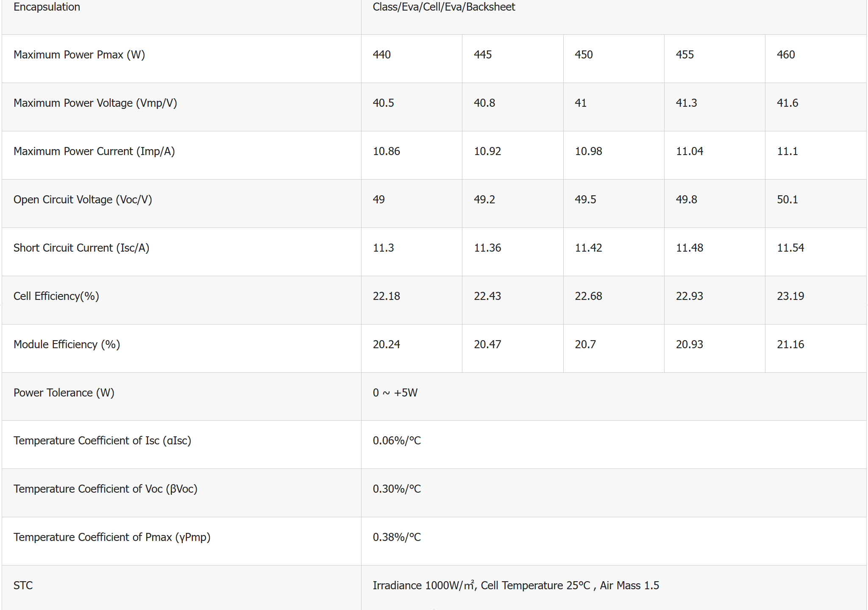Click the Module Efficiency (%) label
This screenshot has height=610, width=868.
coord(67,344)
